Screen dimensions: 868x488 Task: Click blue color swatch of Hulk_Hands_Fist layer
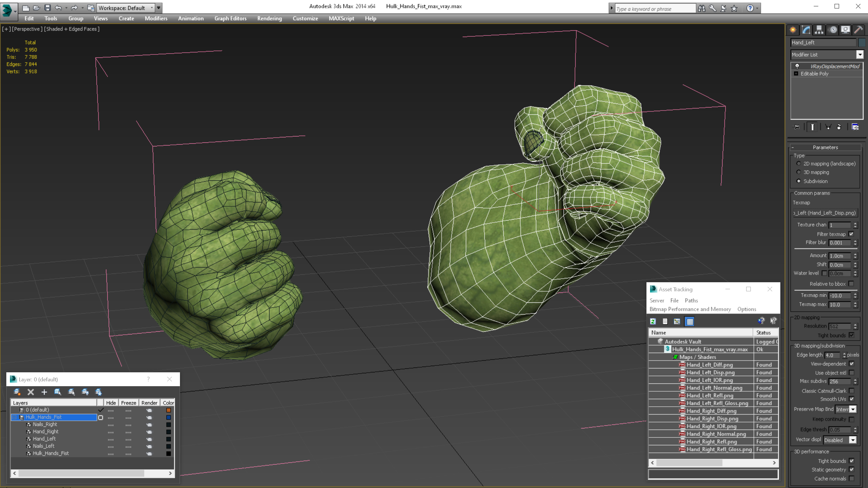tap(168, 418)
